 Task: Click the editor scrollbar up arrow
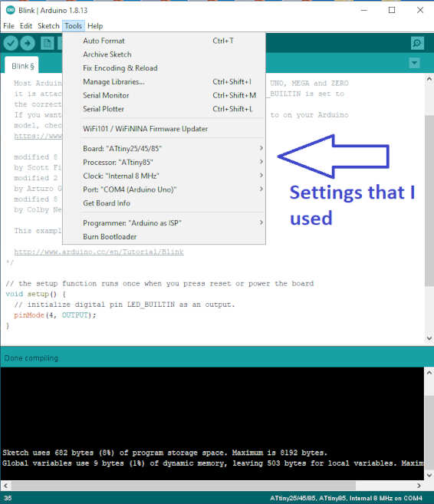[x=429, y=79]
